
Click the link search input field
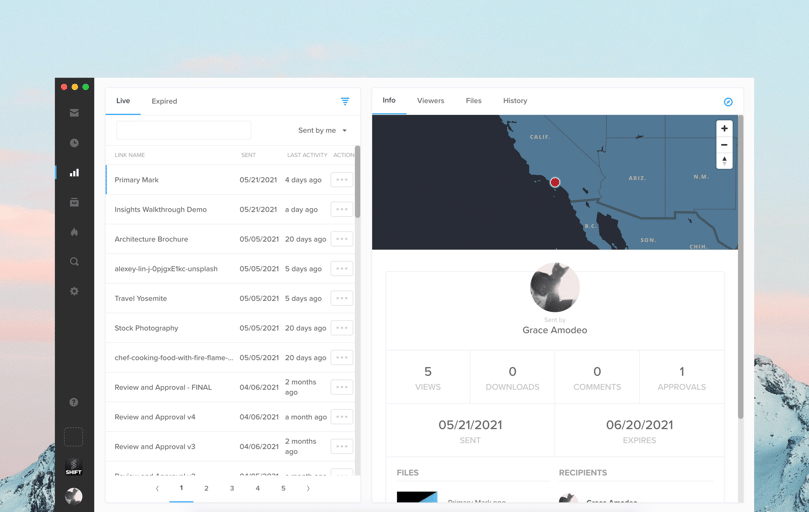tap(184, 131)
